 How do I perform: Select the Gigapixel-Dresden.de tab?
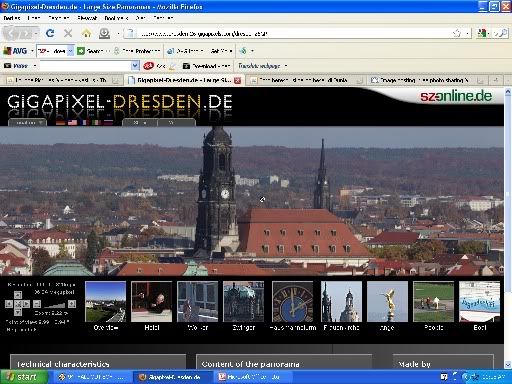pos(184,80)
